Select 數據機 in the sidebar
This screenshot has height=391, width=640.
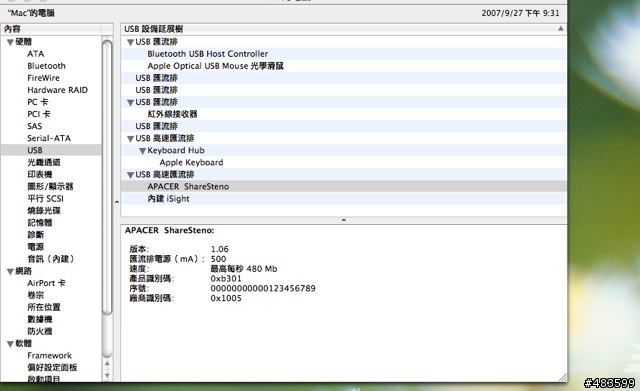coord(40,319)
